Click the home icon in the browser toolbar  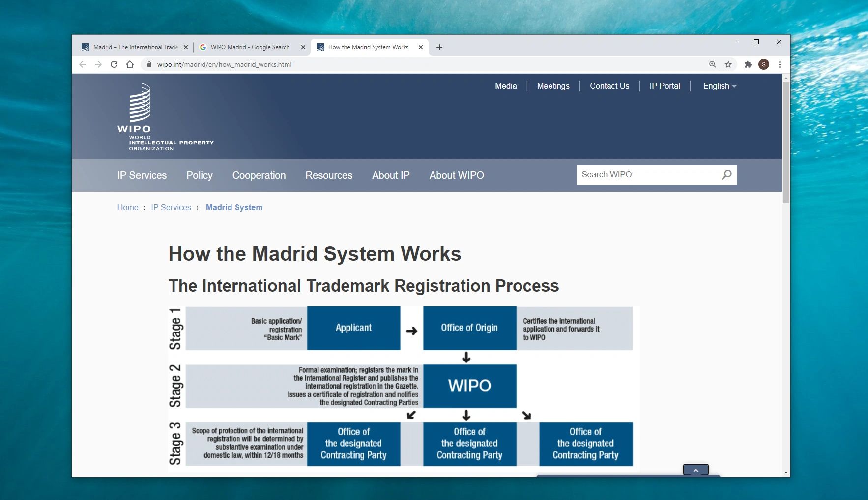(x=129, y=64)
